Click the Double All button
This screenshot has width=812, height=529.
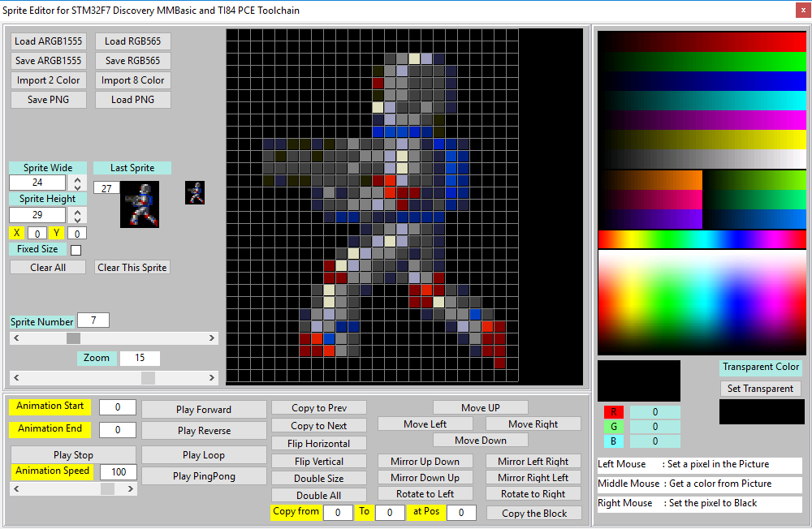click(319, 496)
